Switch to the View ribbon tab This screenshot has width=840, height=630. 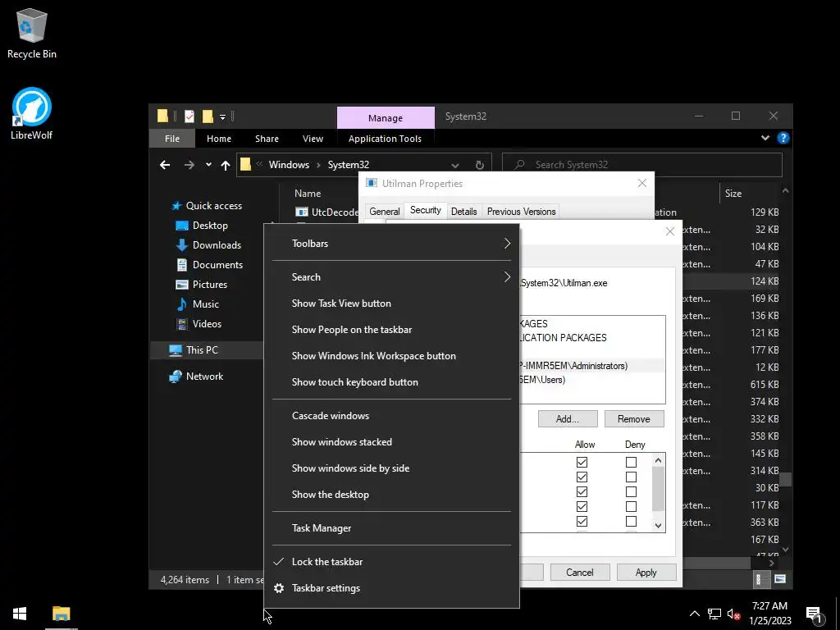click(313, 138)
